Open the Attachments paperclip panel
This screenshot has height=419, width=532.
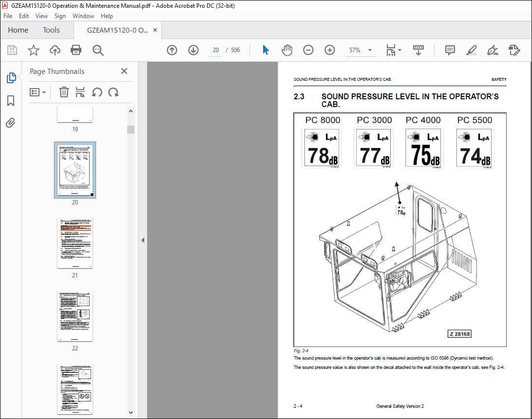[11, 123]
